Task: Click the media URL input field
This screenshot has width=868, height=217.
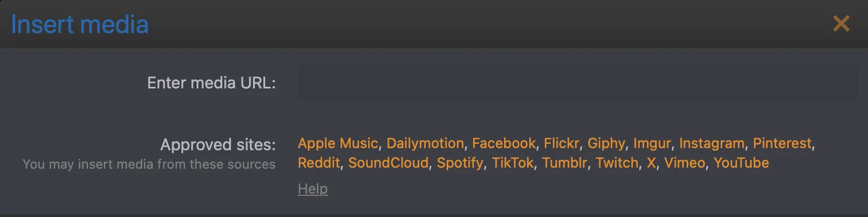Action: [x=577, y=83]
